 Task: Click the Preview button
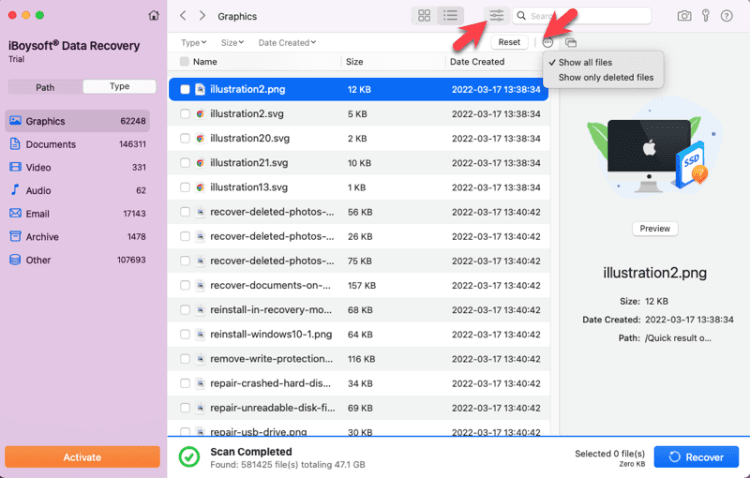pos(655,228)
